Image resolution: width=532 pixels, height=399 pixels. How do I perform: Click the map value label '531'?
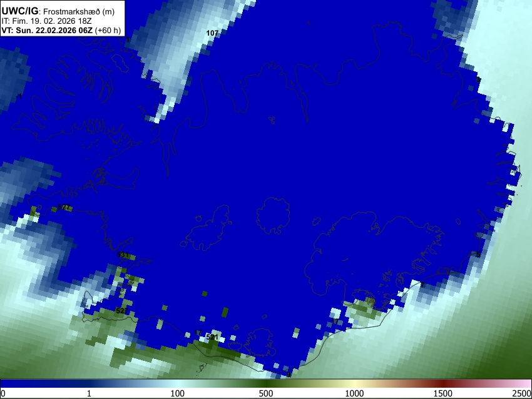point(123,255)
